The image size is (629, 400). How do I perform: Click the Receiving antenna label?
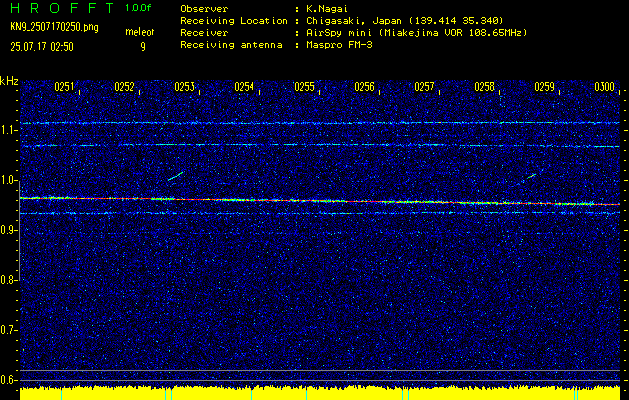coord(231,45)
